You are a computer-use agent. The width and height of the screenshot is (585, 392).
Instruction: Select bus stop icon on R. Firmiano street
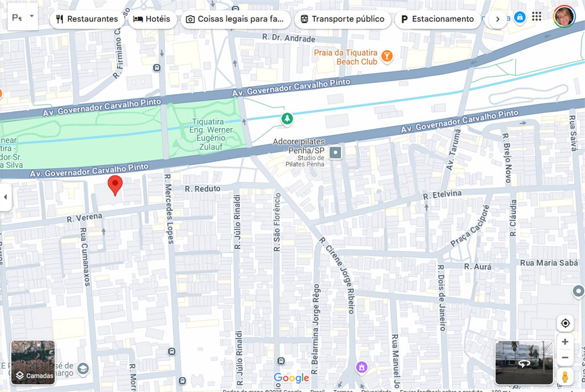[x=157, y=68]
